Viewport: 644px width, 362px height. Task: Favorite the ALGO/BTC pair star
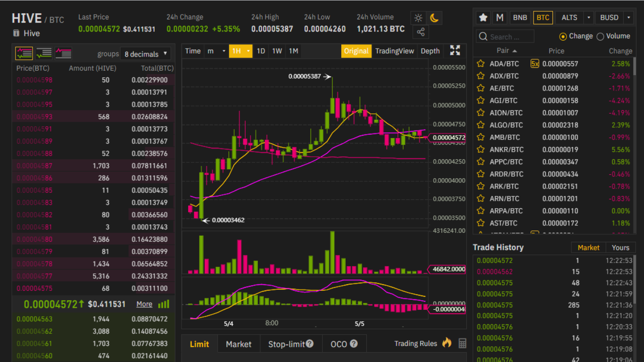[480, 125]
